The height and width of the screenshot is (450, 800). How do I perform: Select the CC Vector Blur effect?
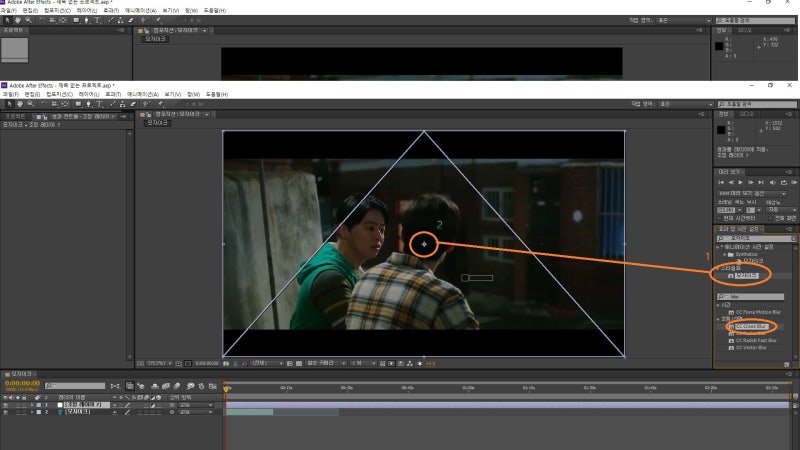coord(751,347)
